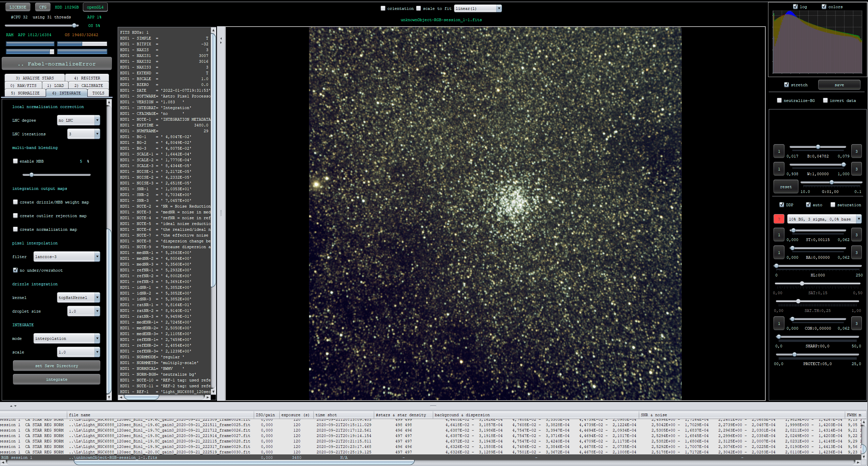
Task: Click the '3' button right of the BA slider
Action: (x=856, y=253)
